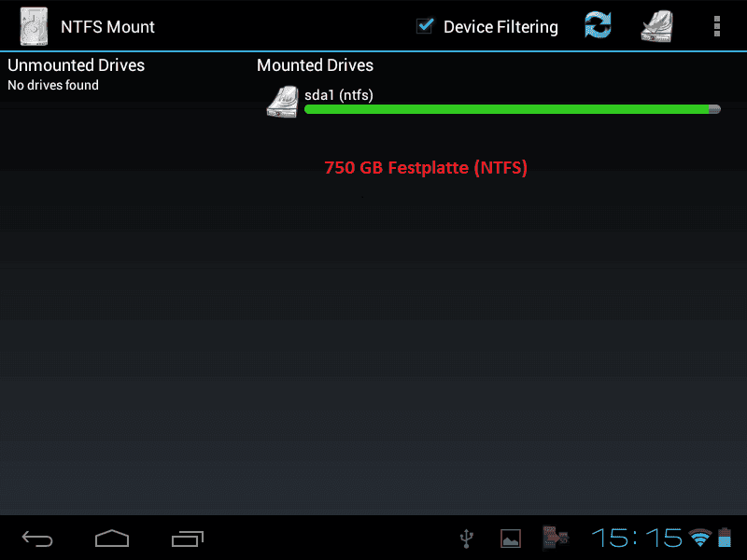This screenshot has width=747, height=560.
Task: Tap the Device Filtering label
Action: pos(500,27)
